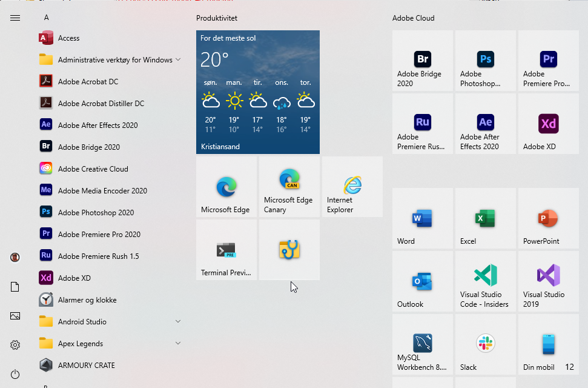Open the unlabeled stethoscope folder tile
The image size is (588, 388).
pos(289,250)
